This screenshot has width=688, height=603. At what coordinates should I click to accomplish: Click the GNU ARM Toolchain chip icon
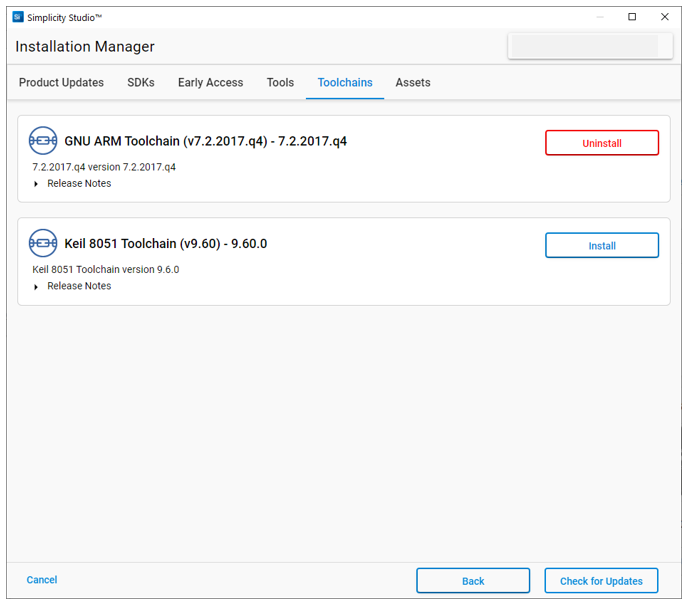(43, 141)
